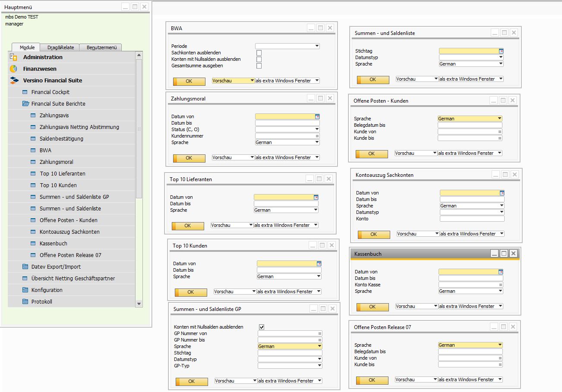This screenshot has width=562, height=392.
Task: Open GP-Typ dropdown in Summen - und Saldenliste GP
Action: [290, 366]
